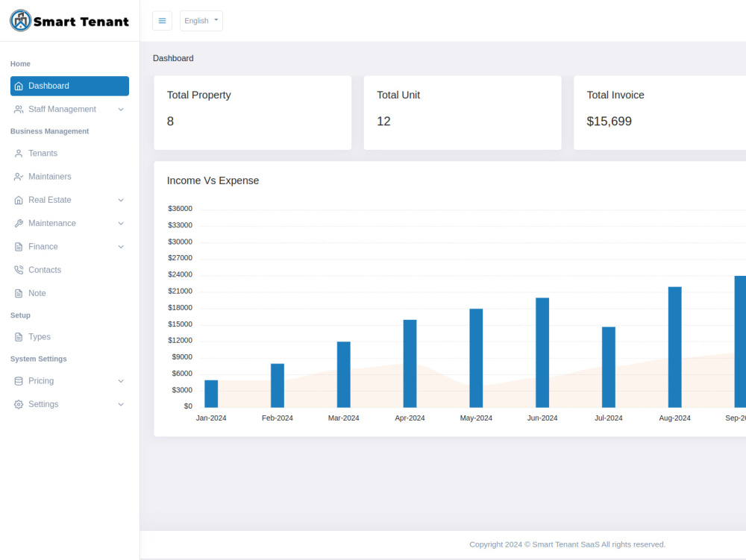Screen dimensions: 746x560
Task: Click the Real Estate house icon
Action: [19, 200]
